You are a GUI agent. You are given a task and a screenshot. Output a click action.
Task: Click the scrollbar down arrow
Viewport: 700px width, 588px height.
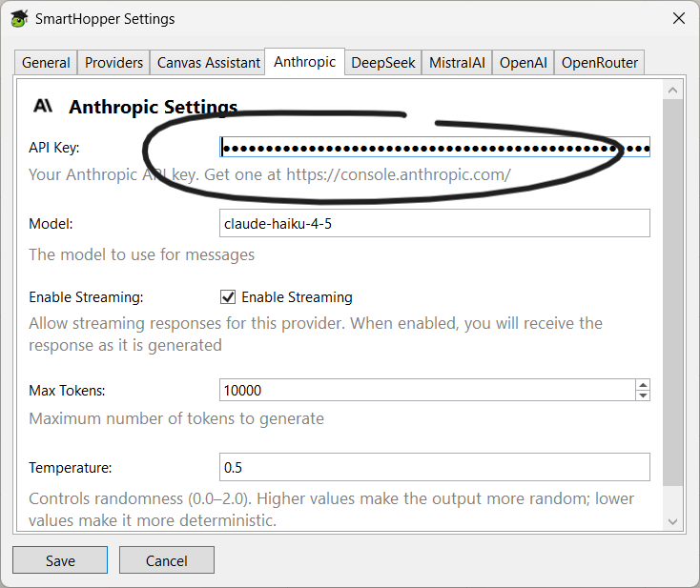click(x=672, y=521)
